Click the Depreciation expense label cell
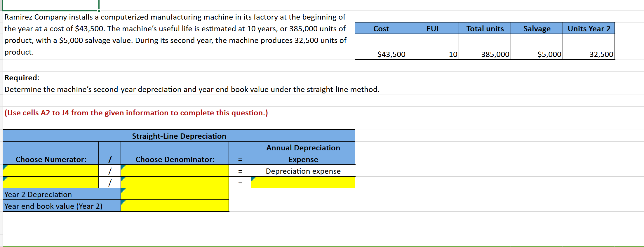Screen dimensions: 644x247 pyautogui.click(x=303, y=171)
